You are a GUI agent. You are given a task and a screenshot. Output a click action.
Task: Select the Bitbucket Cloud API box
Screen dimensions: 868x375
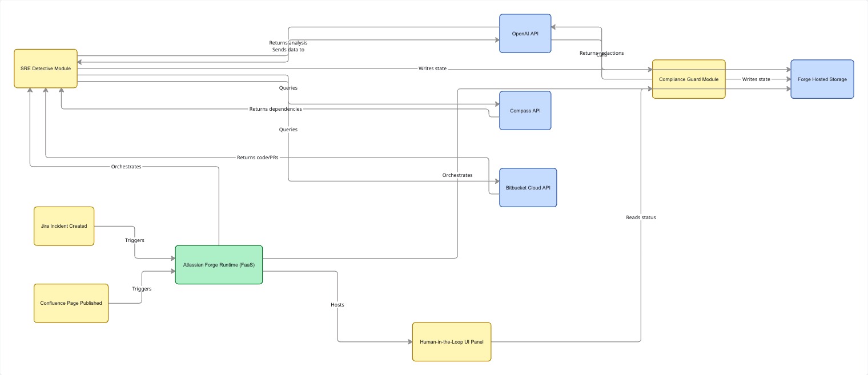point(528,187)
